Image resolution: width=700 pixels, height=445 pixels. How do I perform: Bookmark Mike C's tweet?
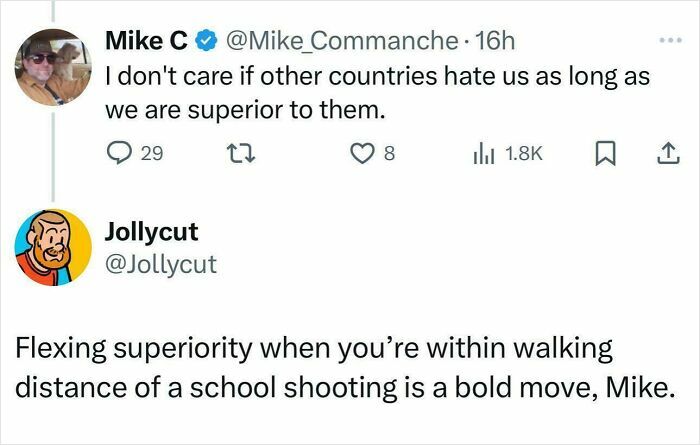(x=605, y=153)
